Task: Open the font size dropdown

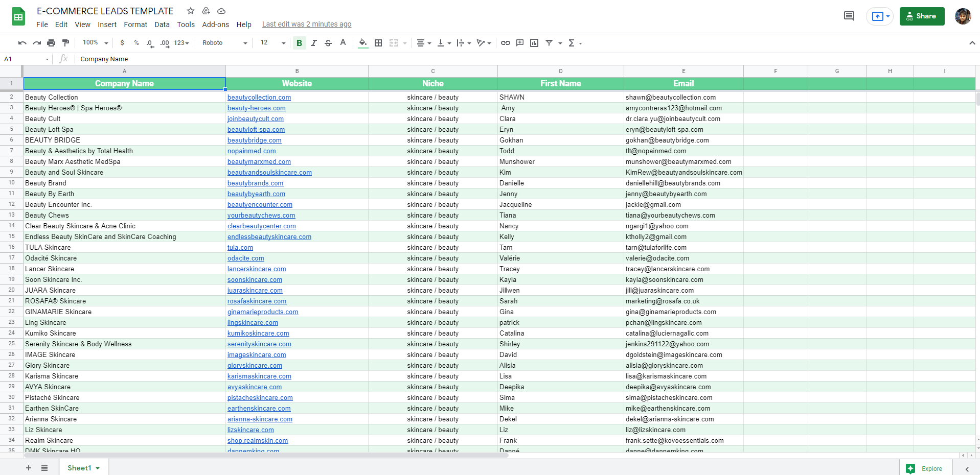Action: click(x=273, y=43)
